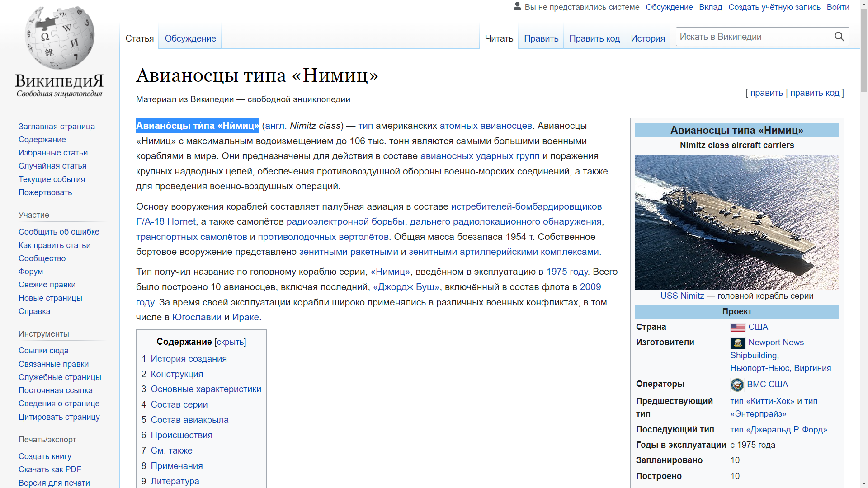The height and width of the screenshot is (488, 868).
Task: Jump to 'Литература' contents entry
Action: point(175,481)
